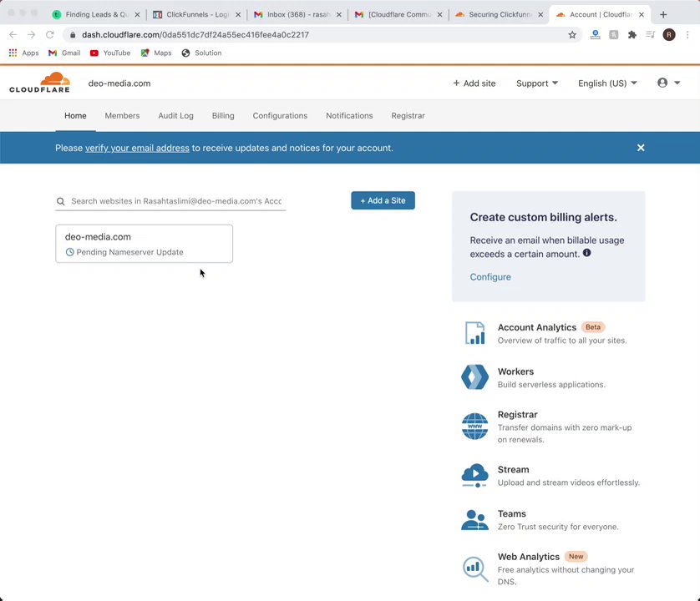Click the Configure billing alerts link

[490, 277]
